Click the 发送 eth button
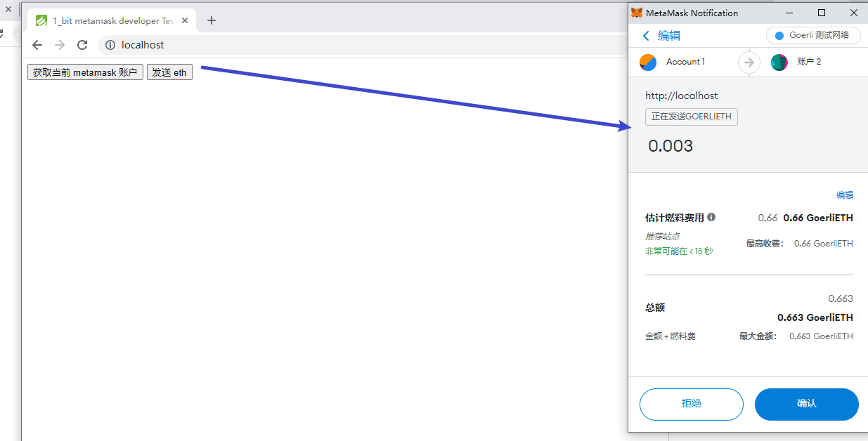Viewport: 868px width, 441px height. coord(169,72)
